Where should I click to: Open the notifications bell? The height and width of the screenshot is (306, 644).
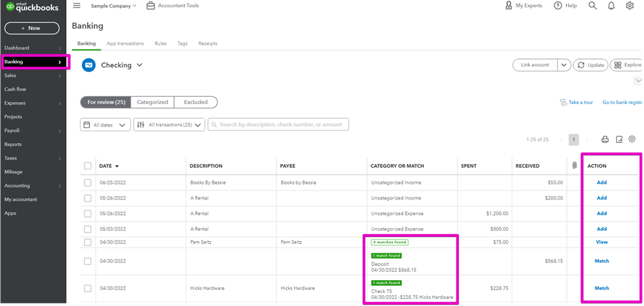coord(611,6)
